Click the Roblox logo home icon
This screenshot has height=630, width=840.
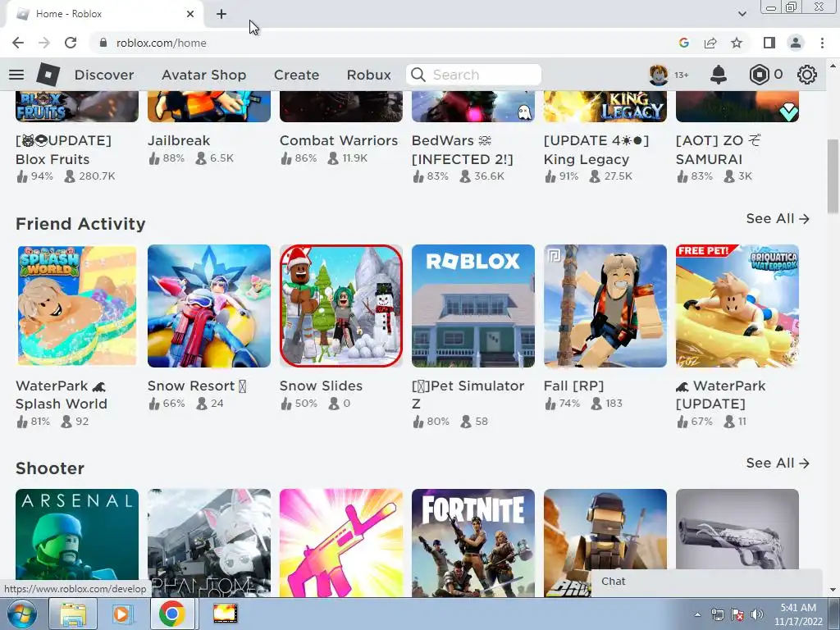(48, 74)
